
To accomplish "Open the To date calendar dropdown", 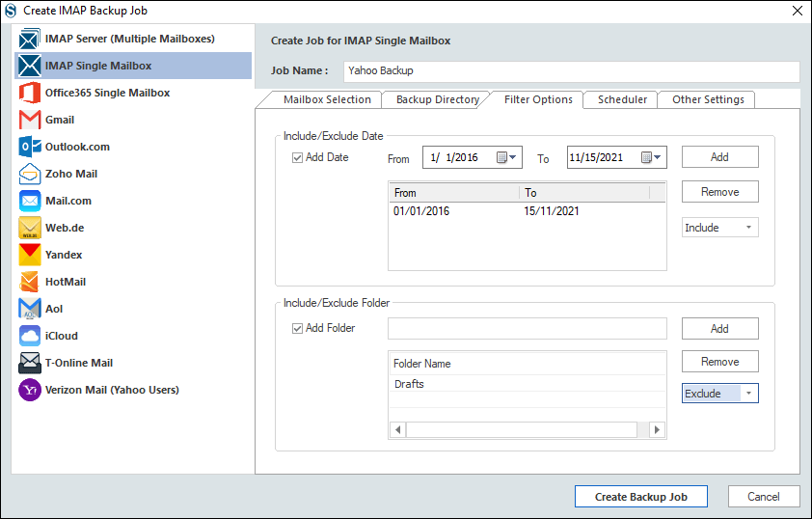I will [651, 157].
